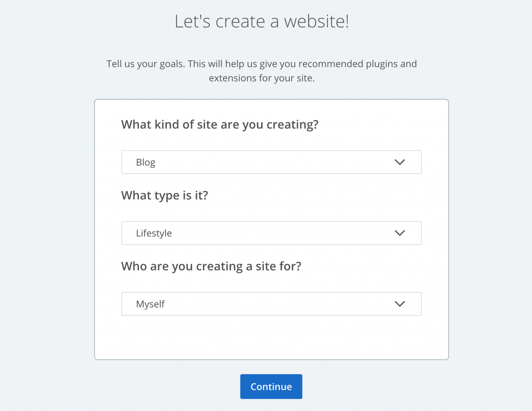Click the question 'Who are you creating a site for?'
The height and width of the screenshot is (411, 532).
coord(211,266)
